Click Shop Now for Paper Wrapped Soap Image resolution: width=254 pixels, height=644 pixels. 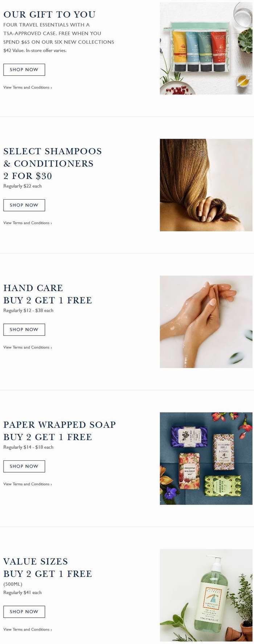[24, 466]
